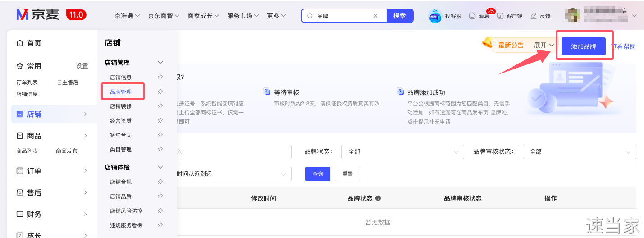This screenshot has height=238, width=644.
Task: Click the user avatar picture
Action: (573, 15)
